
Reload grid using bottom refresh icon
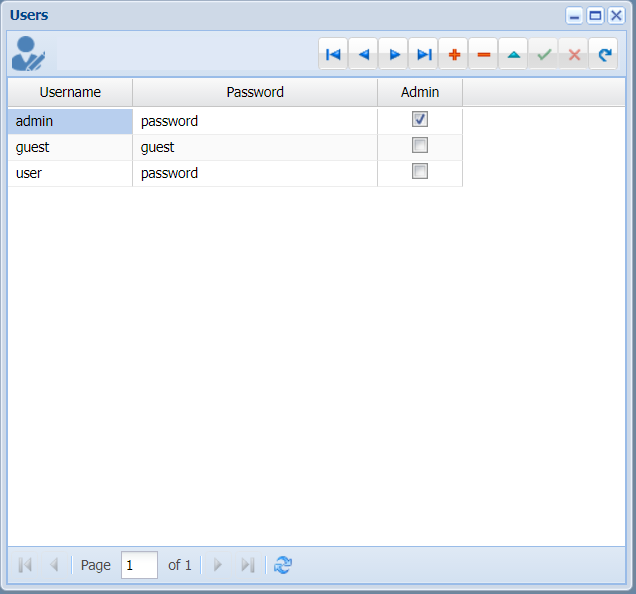tap(283, 565)
